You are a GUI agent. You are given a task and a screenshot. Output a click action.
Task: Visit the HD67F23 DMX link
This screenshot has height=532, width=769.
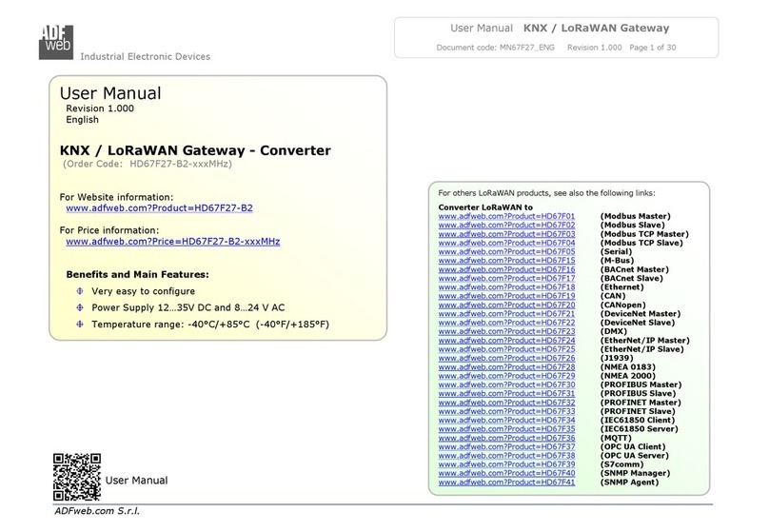[x=506, y=331]
